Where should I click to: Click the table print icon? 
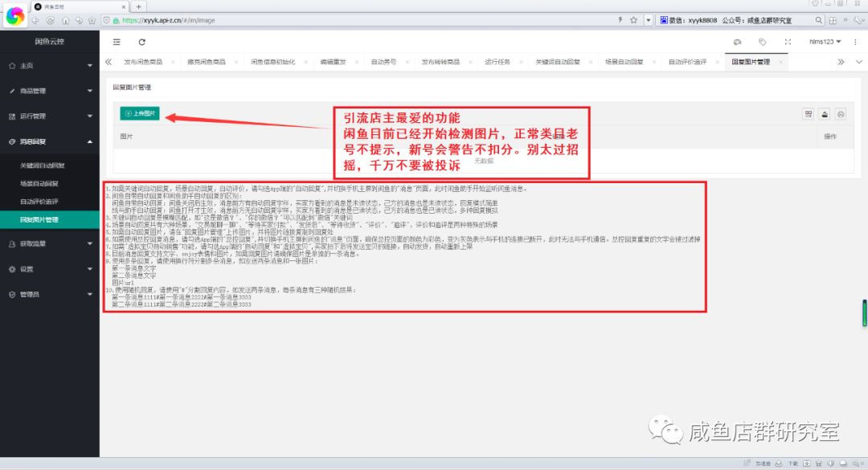pos(841,114)
